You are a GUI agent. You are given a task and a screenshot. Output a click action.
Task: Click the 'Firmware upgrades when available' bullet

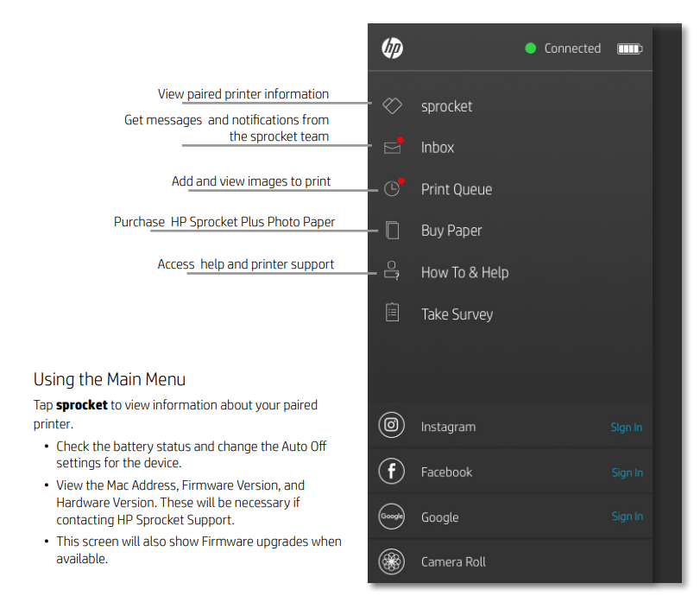pos(199,550)
